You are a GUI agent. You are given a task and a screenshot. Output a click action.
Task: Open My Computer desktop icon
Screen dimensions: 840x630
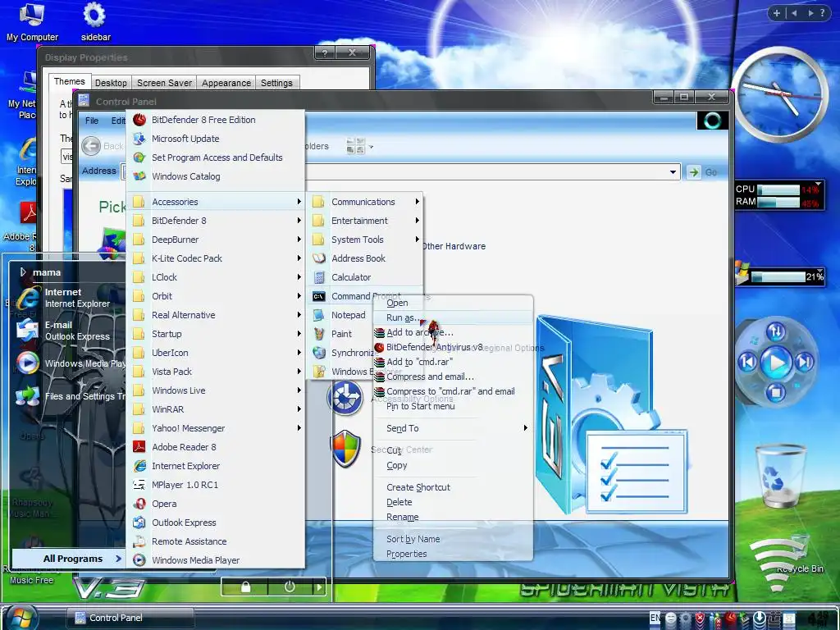point(32,22)
